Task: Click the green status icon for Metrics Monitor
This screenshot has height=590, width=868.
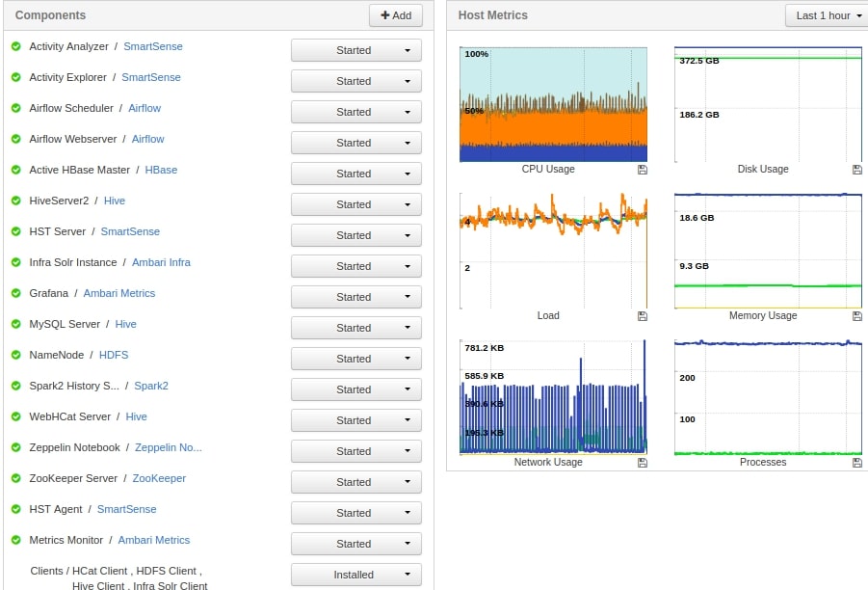Action: click(16, 540)
